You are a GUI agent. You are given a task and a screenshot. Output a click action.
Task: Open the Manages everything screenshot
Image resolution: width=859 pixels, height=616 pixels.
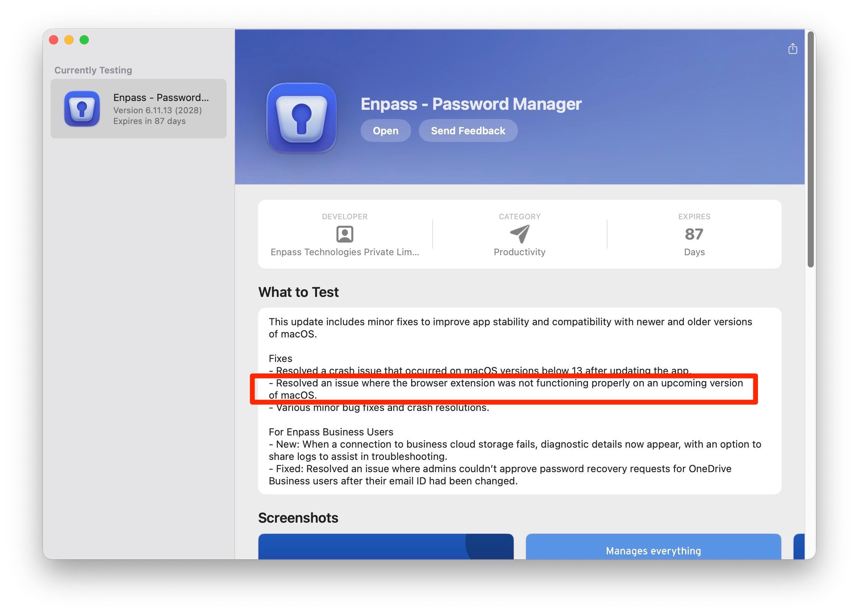coord(653,546)
